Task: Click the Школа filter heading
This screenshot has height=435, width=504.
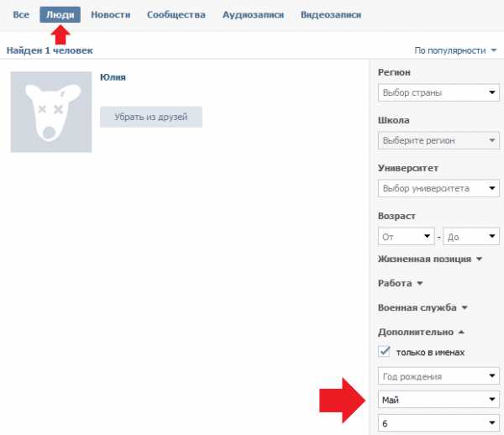Action: (x=394, y=120)
